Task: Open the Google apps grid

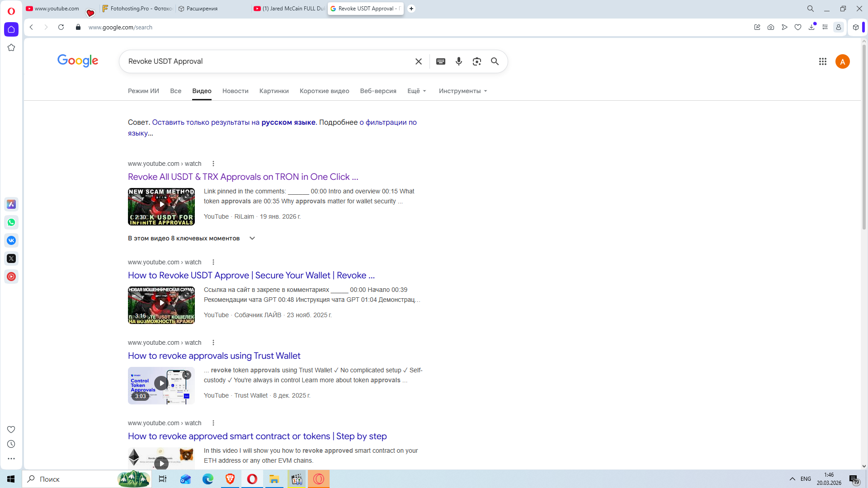Action: pos(822,61)
